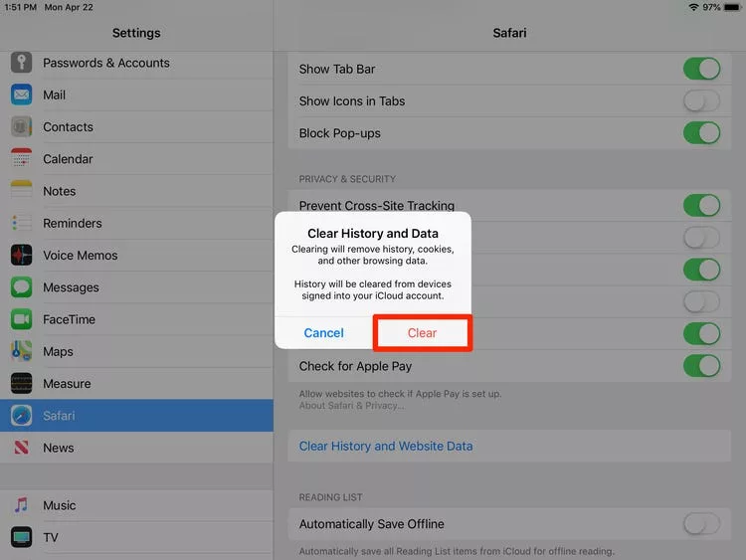The image size is (746, 560).
Task: Select Contacts in settings list
Action: [x=136, y=126]
